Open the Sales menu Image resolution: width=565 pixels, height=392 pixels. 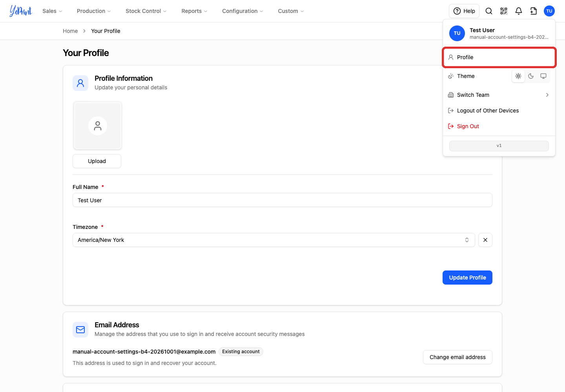52,11
